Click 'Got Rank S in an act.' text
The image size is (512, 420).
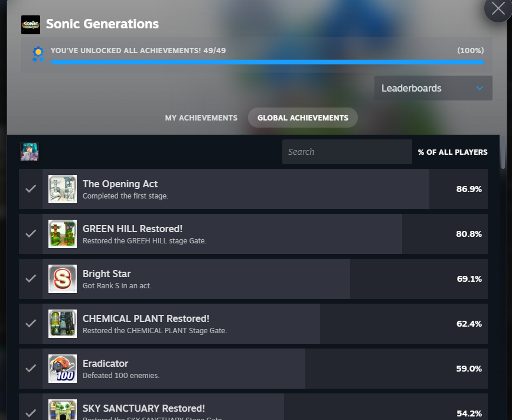117,286
